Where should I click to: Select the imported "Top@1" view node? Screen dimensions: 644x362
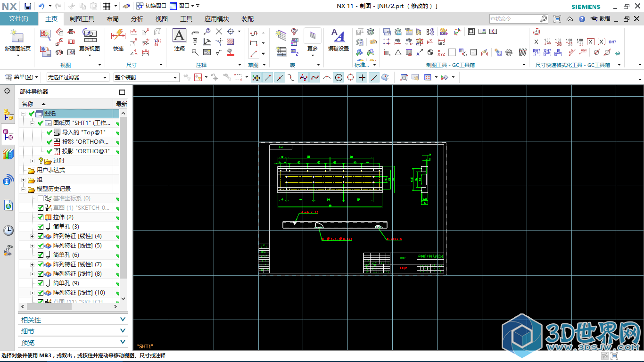tap(83, 132)
